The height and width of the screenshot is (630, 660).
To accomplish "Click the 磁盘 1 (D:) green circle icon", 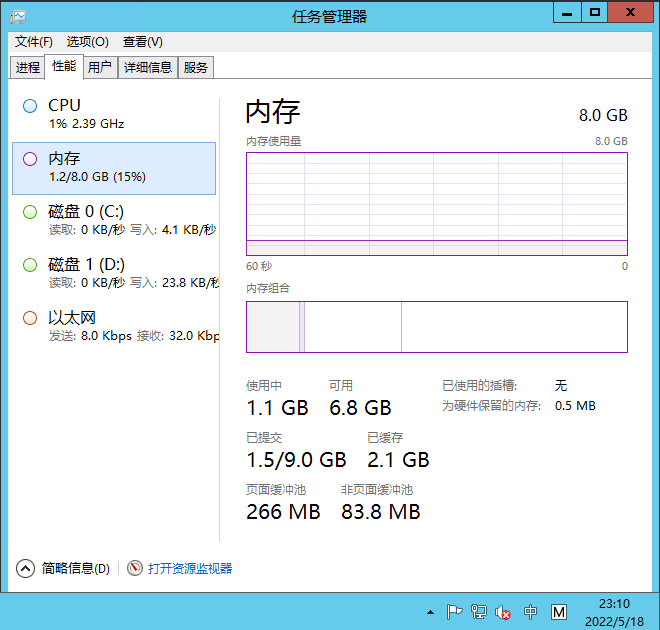I will [x=30, y=265].
